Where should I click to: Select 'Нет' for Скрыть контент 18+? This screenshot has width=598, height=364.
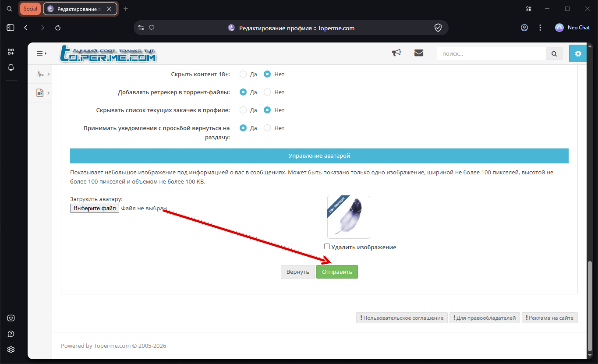(267, 74)
